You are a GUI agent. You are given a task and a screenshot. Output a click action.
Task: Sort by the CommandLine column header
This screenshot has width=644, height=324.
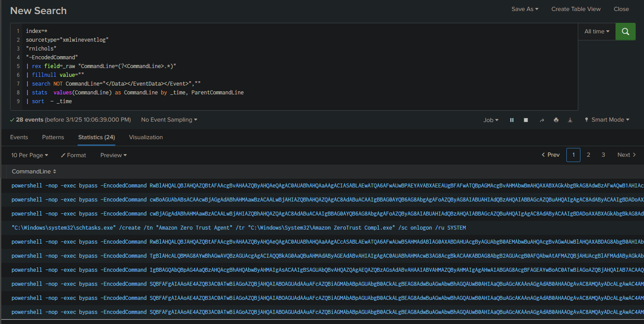pos(34,171)
